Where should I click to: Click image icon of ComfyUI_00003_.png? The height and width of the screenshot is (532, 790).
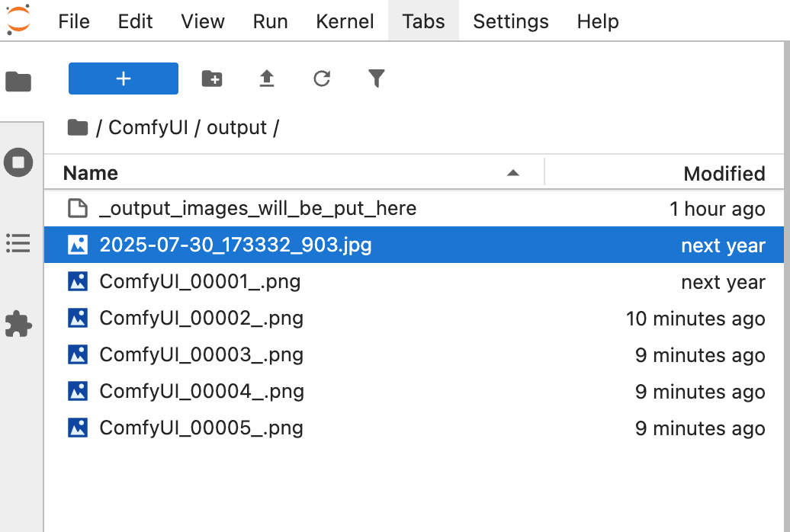click(x=78, y=354)
